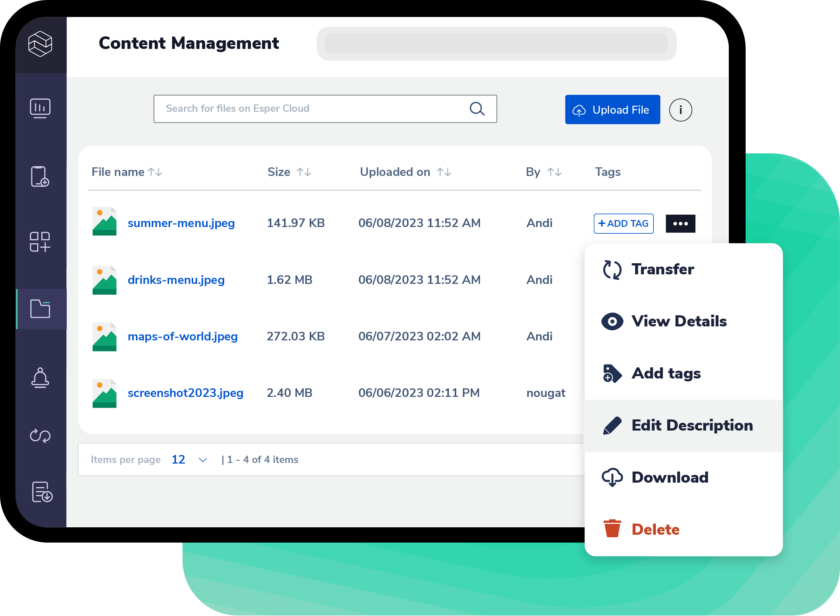840x616 pixels.
Task: Click the sync/pipelines icon in the sidebar
Action: coord(41,435)
